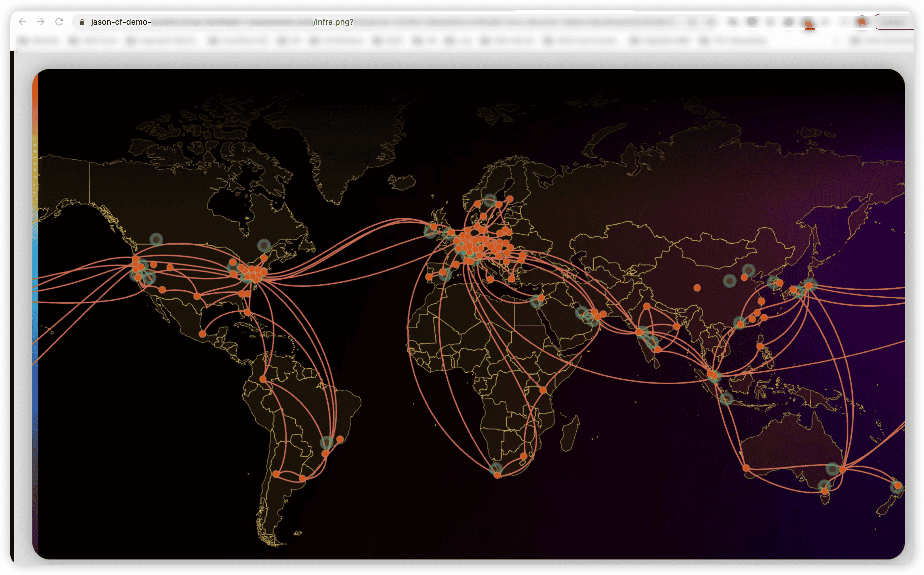The image size is (924, 575).
Task: Reload the page with the refresh icon
Action: point(59,22)
